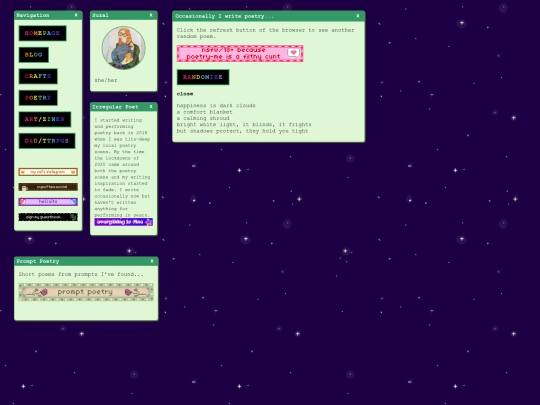This screenshot has width=540, height=405.
Task: Click the sign my guestbook badge
Action: tap(48, 217)
